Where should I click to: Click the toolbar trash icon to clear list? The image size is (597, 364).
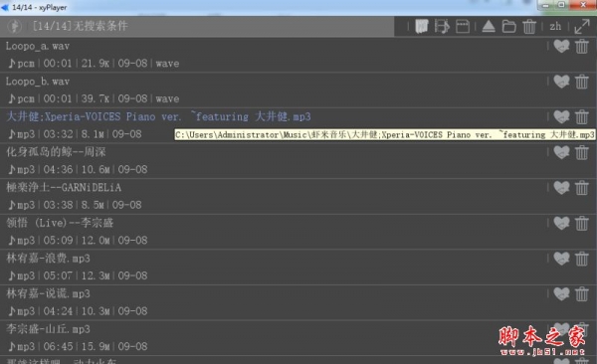pos(529,26)
